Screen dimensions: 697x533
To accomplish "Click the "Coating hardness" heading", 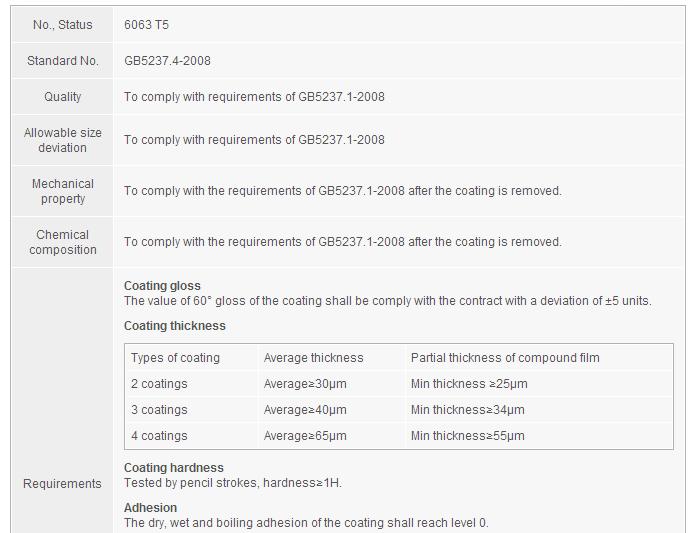I will pos(173,468).
